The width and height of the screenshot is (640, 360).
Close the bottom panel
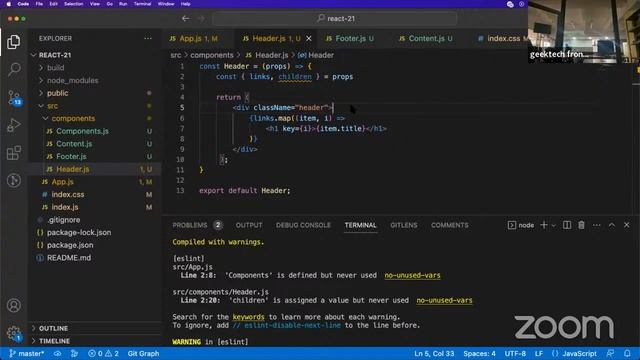point(627,225)
